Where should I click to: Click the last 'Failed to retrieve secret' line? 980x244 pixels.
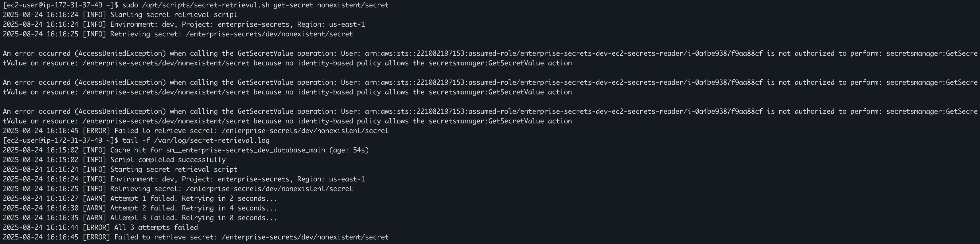click(x=196, y=237)
